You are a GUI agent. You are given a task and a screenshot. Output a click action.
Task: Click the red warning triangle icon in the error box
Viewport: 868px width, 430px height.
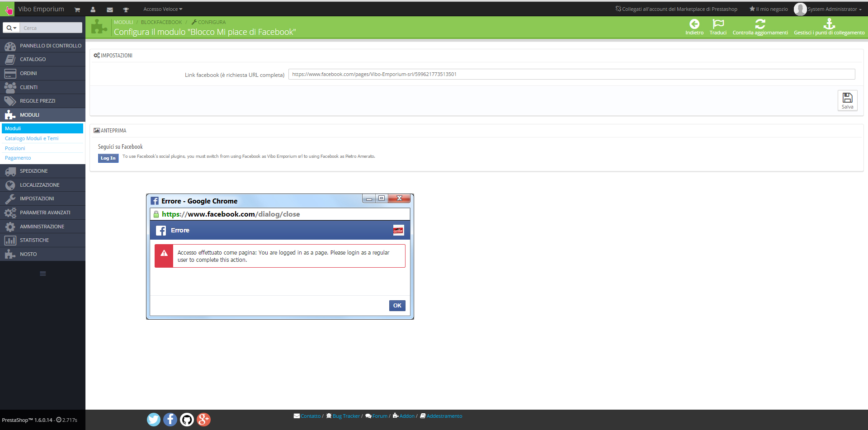164,253
